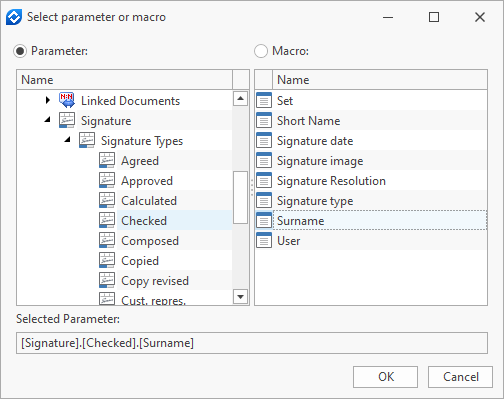Viewport: 504px width, 399px height.
Task: Click the icon beside Calculated
Action: (x=107, y=200)
